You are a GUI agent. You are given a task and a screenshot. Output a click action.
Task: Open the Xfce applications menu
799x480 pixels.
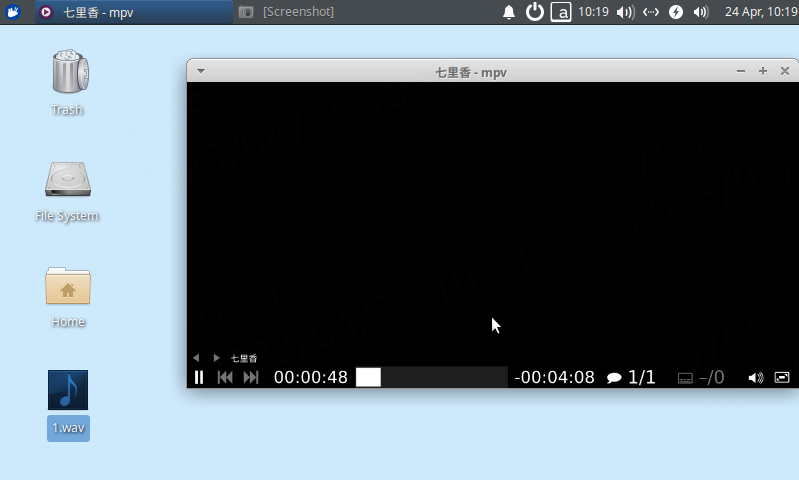(x=14, y=12)
